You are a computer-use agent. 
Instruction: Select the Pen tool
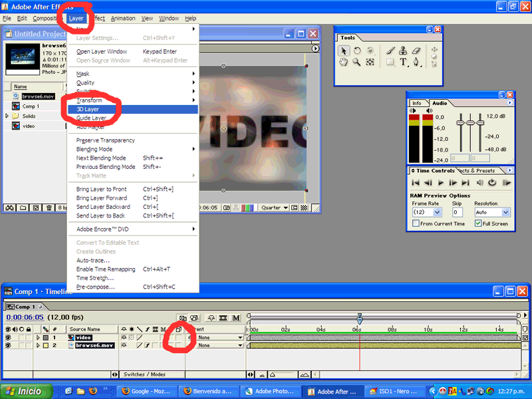[x=417, y=62]
